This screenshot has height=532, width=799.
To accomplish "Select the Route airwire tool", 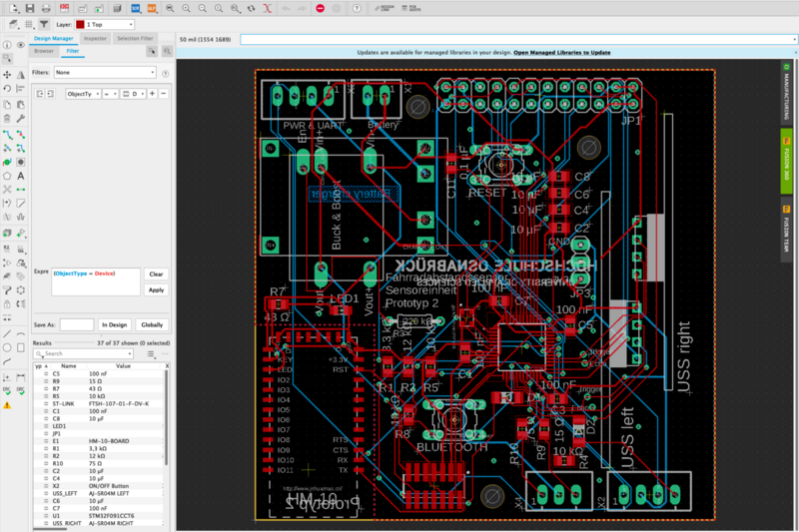I will point(7,135).
